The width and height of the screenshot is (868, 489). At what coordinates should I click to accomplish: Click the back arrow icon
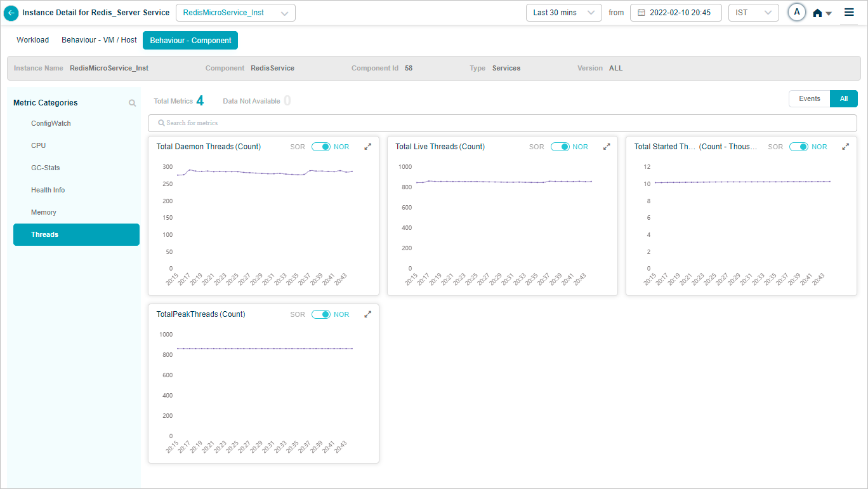pyautogui.click(x=11, y=13)
